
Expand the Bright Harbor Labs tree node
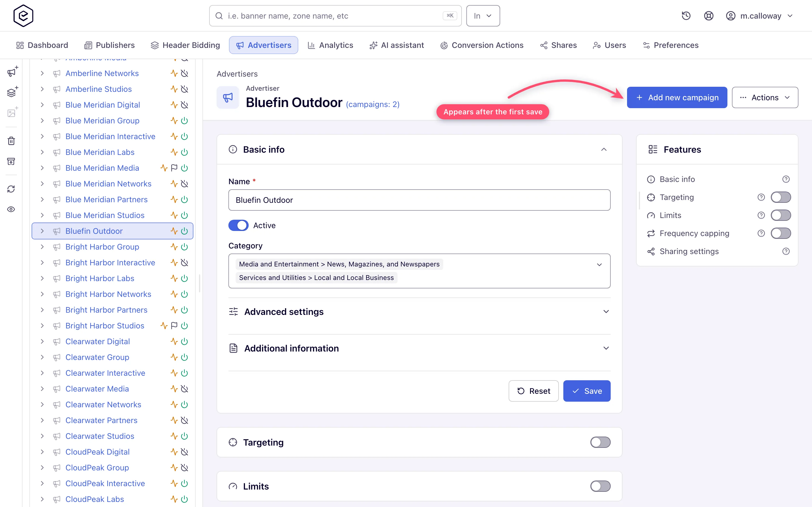42,278
